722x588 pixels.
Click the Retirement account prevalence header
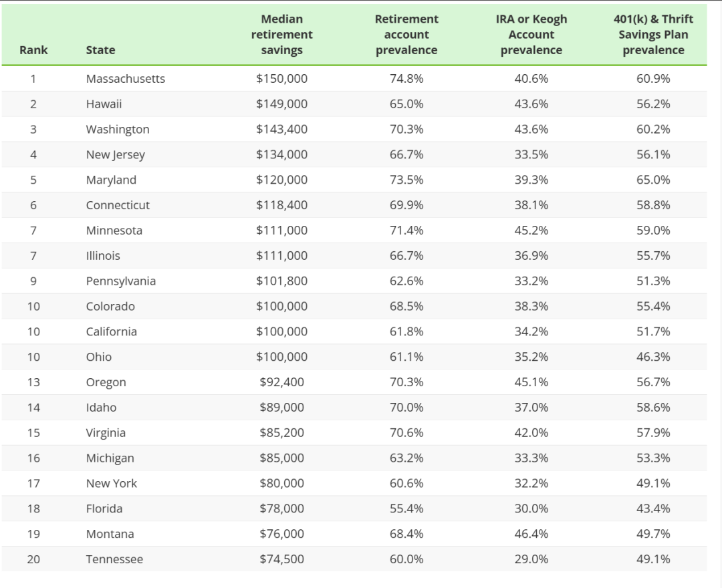pos(406,35)
